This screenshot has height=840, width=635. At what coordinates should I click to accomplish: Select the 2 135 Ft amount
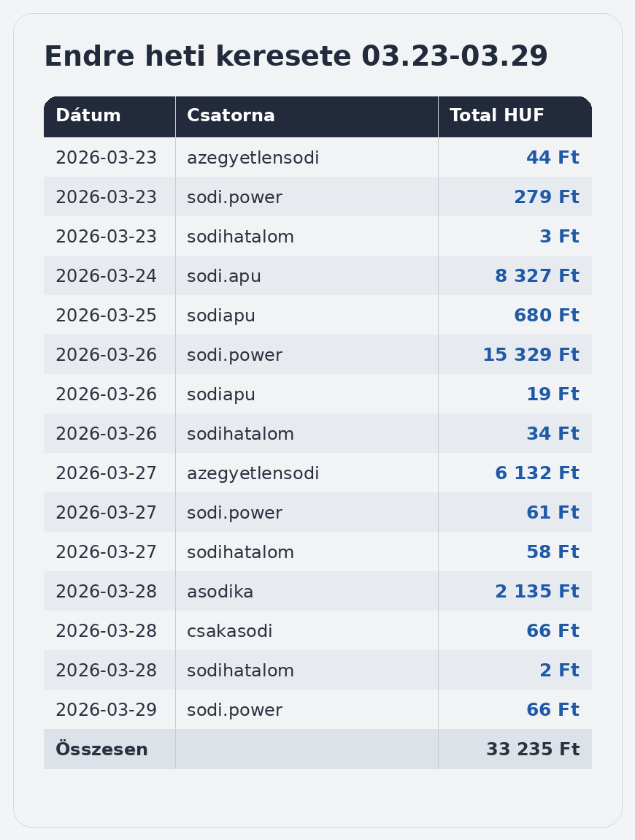(x=536, y=592)
